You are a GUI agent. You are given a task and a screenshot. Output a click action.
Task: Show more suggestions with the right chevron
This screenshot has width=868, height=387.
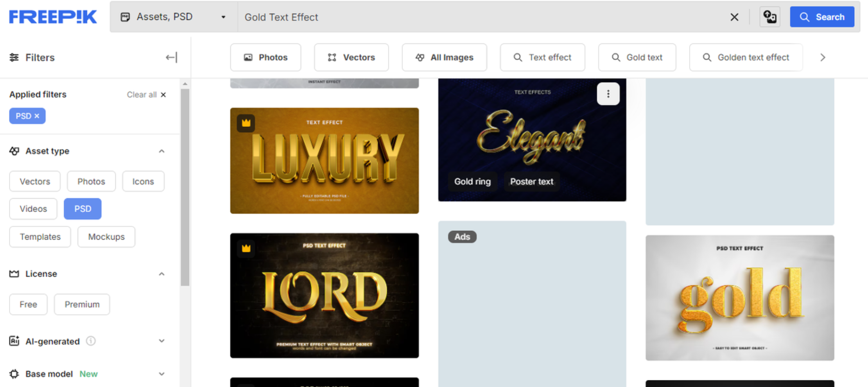pyautogui.click(x=823, y=57)
